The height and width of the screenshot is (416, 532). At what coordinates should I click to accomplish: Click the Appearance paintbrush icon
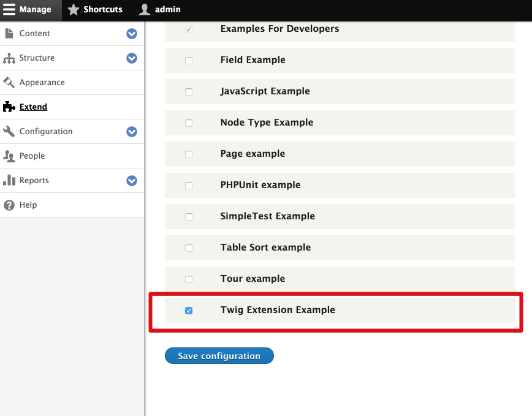(x=9, y=82)
